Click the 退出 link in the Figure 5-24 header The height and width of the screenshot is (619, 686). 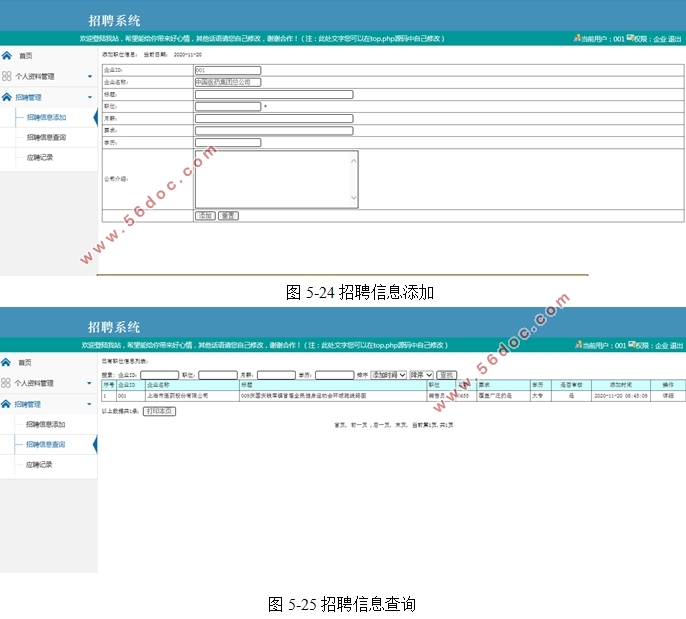[x=675, y=39]
